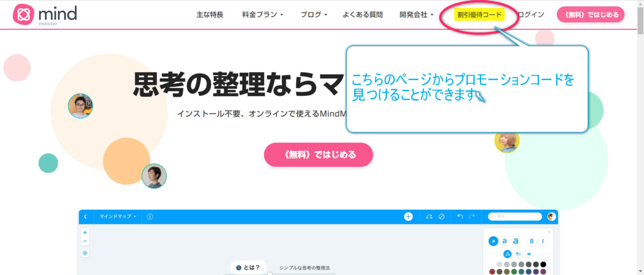Toggle italic I formatting button
The image size is (644, 275).
pyautogui.click(x=543, y=241)
